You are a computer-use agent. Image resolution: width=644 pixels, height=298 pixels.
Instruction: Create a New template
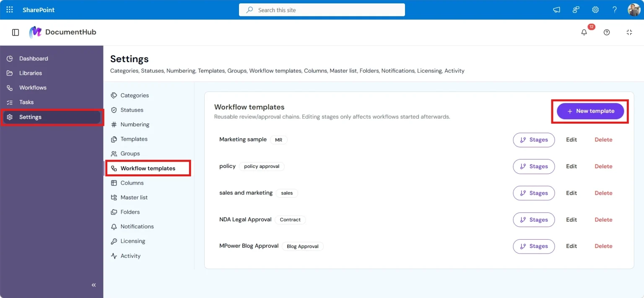coord(590,111)
